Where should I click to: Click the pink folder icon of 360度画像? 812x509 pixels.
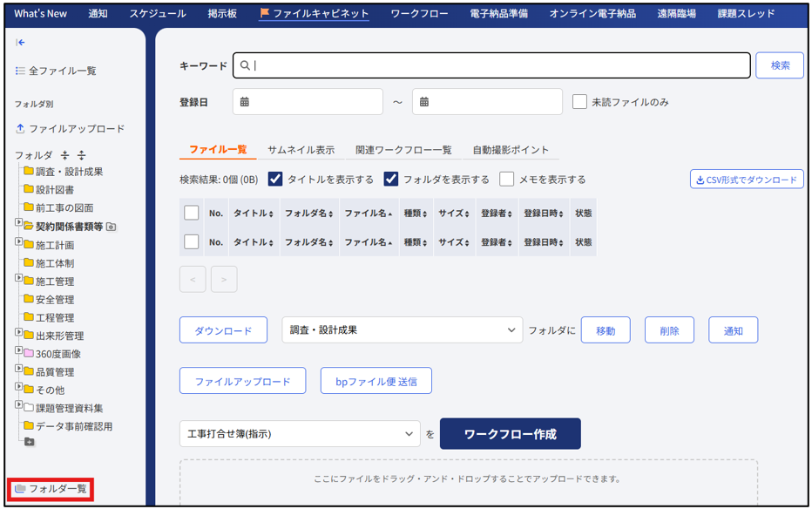29,353
